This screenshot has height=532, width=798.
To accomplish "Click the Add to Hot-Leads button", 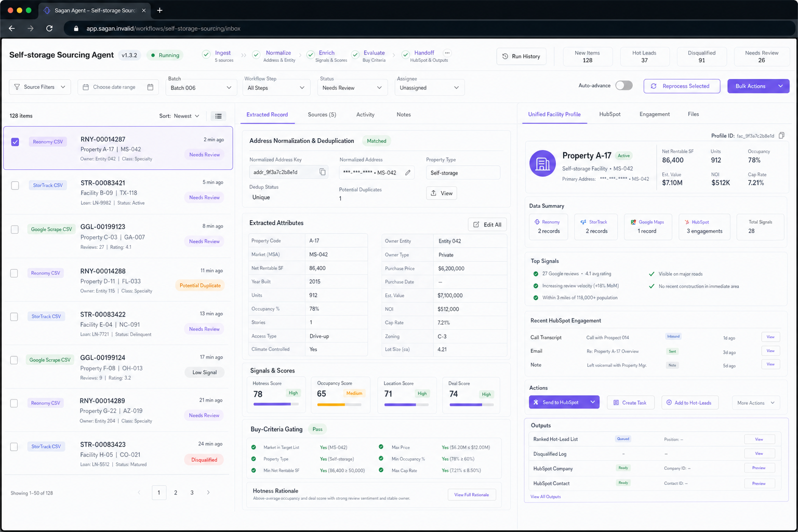I will 690,403.
